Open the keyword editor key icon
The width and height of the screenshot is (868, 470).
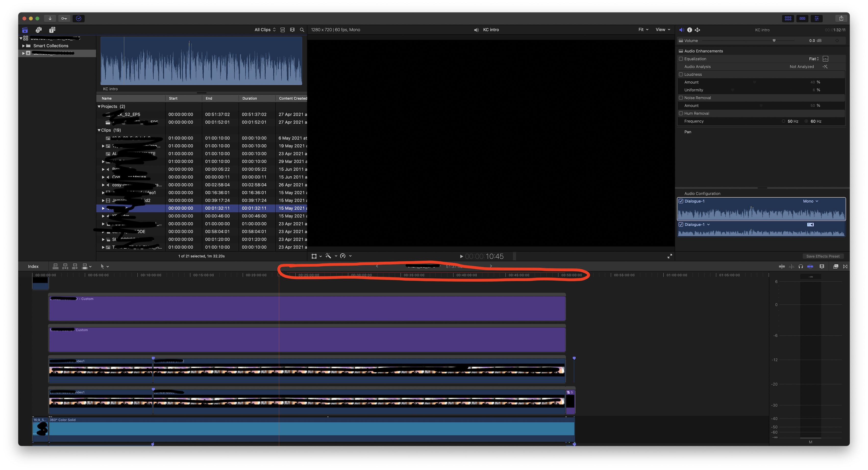(x=64, y=19)
